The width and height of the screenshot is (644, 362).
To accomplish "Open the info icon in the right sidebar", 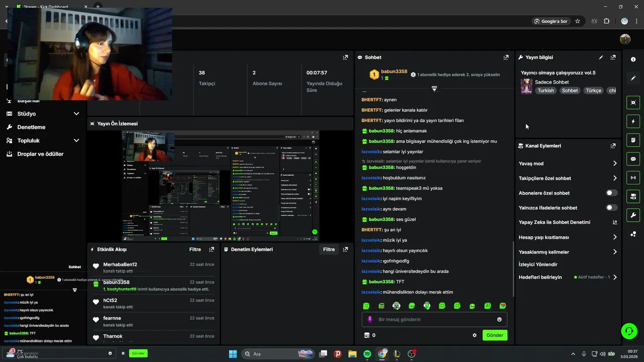I will point(633,59).
